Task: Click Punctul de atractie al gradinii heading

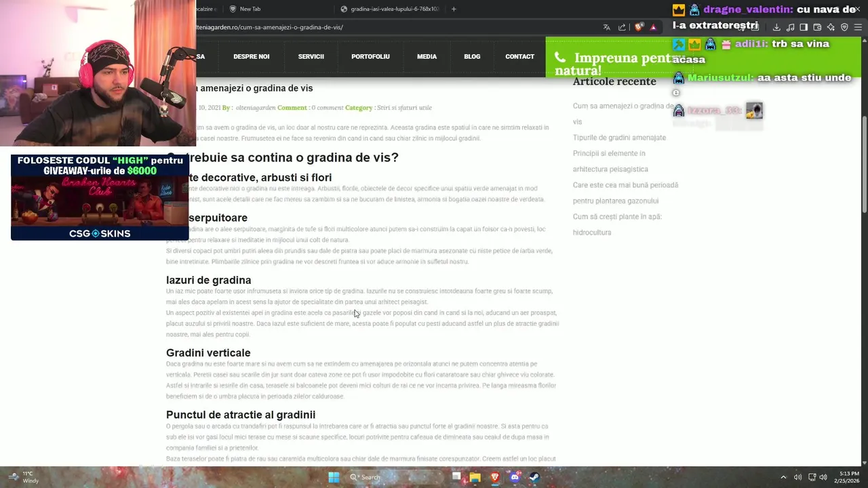Action: (x=241, y=415)
